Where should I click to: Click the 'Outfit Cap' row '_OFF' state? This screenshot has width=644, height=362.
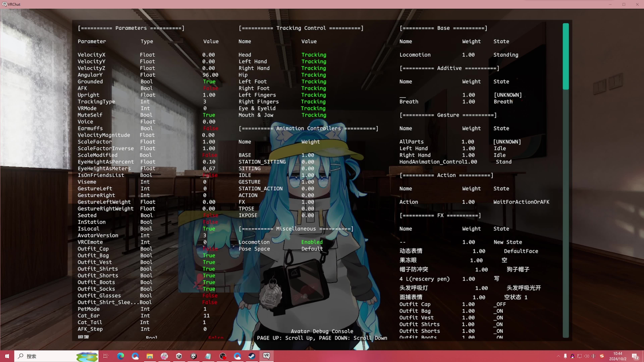pos(499,304)
